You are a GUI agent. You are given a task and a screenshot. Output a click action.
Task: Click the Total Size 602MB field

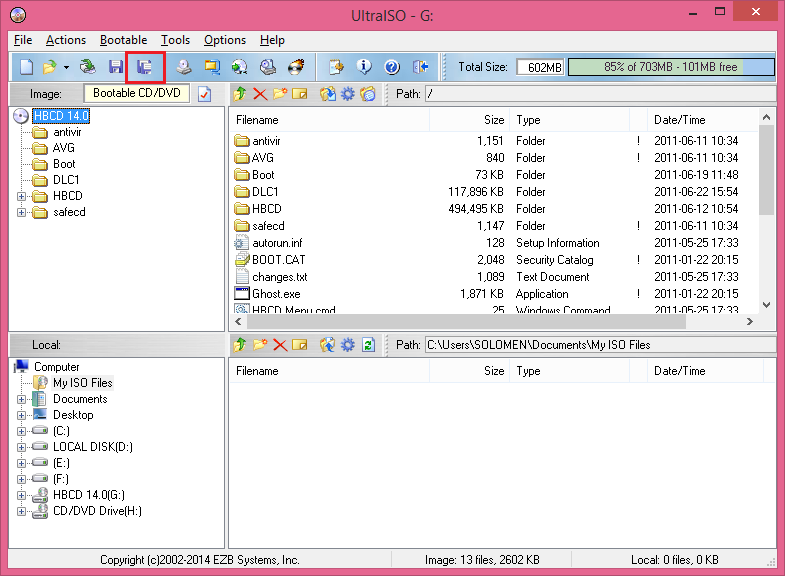click(x=541, y=67)
